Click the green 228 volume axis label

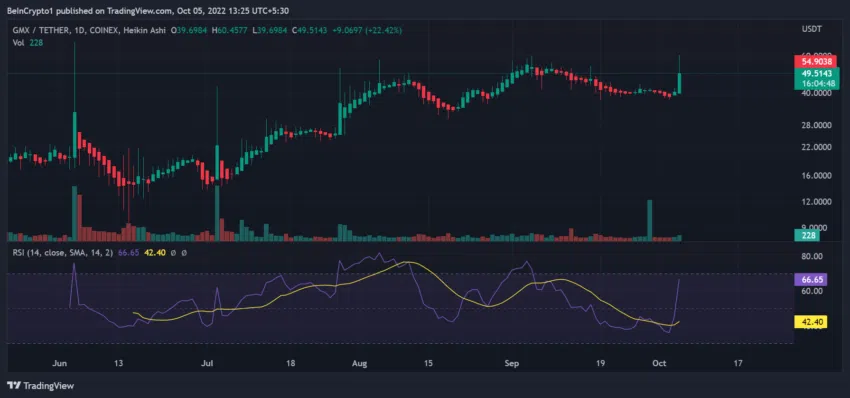[x=806, y=235]
